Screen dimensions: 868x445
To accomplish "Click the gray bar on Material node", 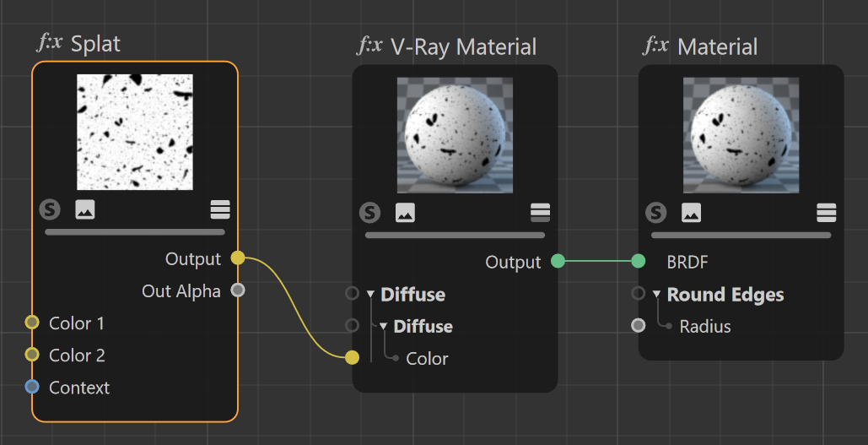I will click(741, 235).
